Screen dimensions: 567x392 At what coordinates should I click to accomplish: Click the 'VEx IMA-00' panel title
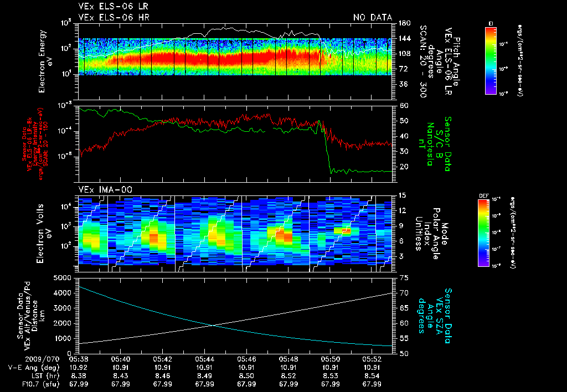pyautogui.click(x=105, y=190)
